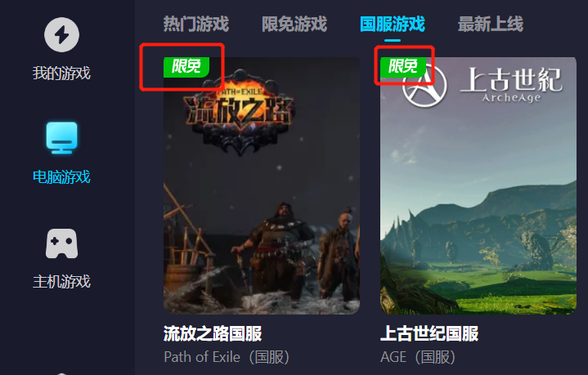The height and width of the screenshot is (375, 588).
Task: Click the Path of Exile（国服）subtitle
Action: tap(227, 357)
